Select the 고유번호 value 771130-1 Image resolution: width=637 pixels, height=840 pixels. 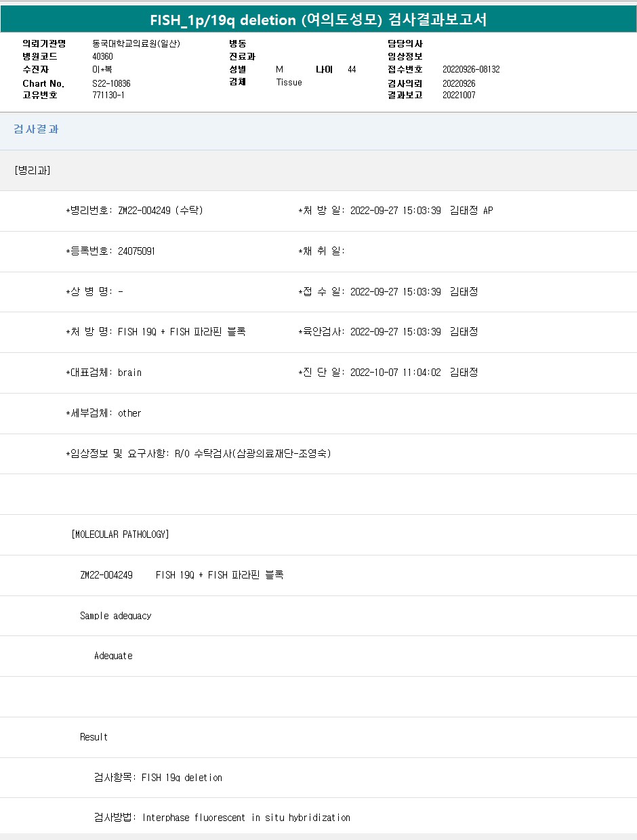point(108,95)
